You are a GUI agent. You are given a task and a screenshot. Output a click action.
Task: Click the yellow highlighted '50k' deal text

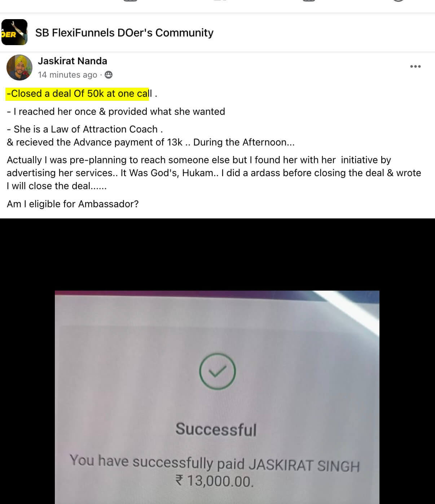(x=96, y=94)
